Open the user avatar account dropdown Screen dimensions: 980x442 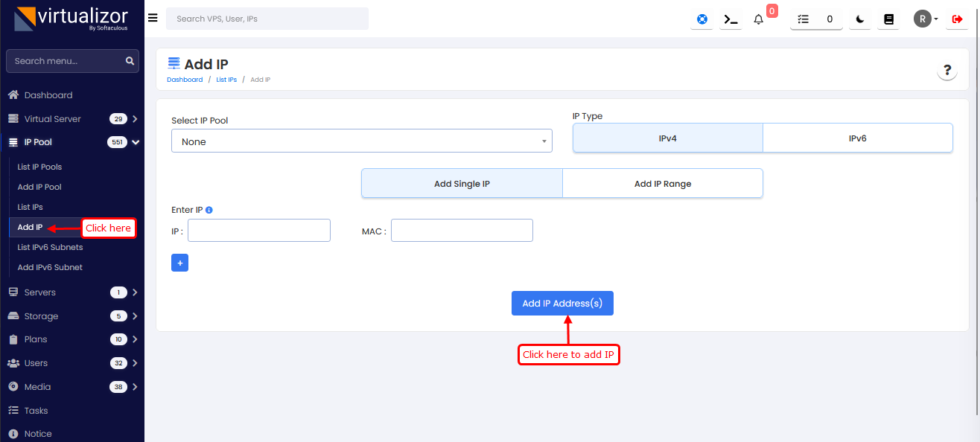coord(926,19)
